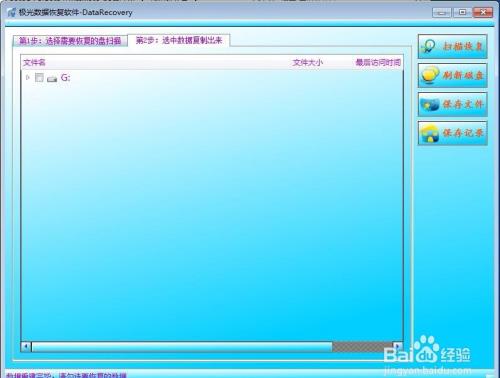Click the horizontal scrollbar left arrow

point(26,347)
